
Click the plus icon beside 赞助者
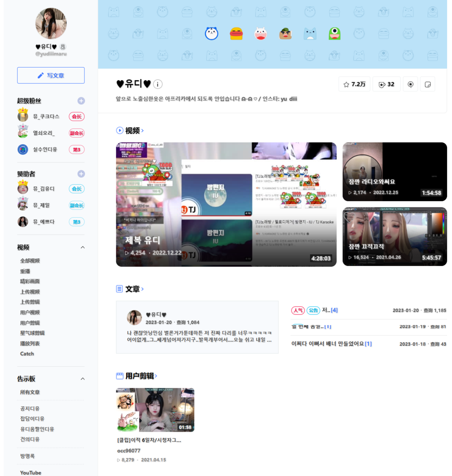[x=81, y=174]
